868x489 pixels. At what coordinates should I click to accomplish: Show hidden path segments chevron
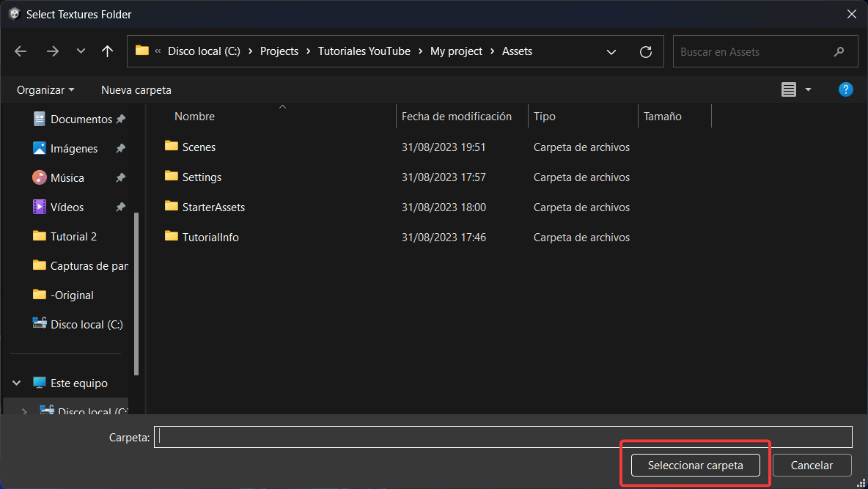coord(158,51)
